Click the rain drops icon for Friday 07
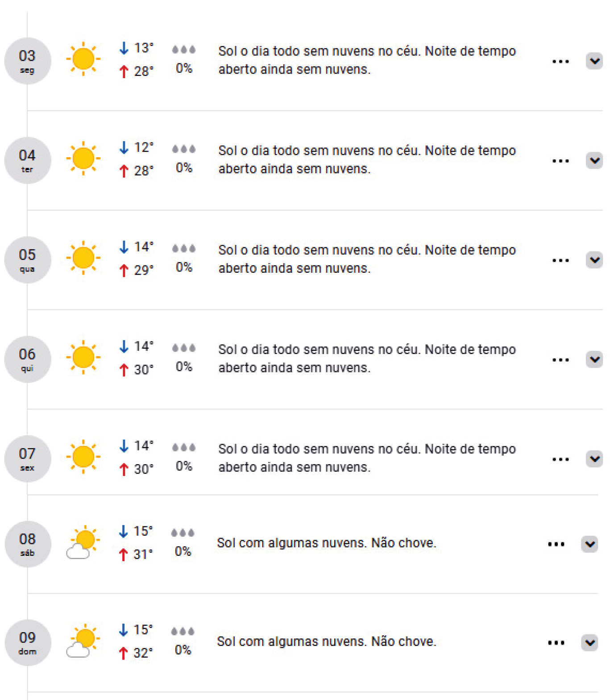Screen dimensions: 614x700 (184, 448)
